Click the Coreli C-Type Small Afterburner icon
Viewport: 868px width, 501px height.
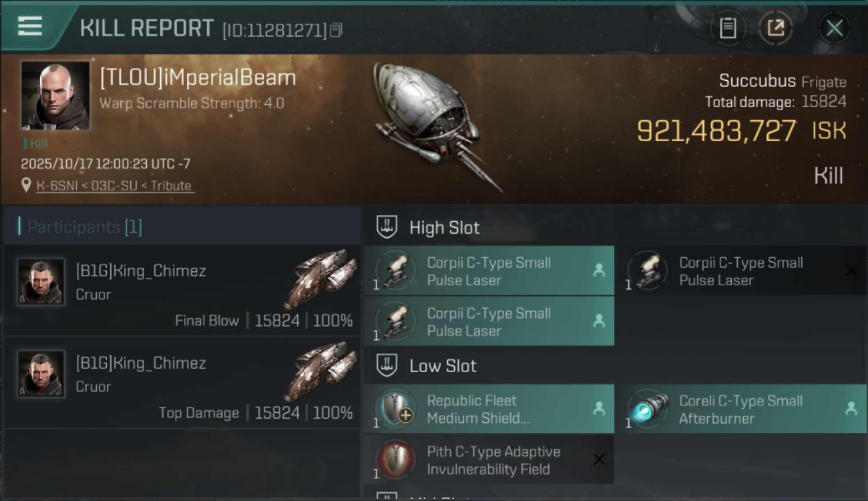click(648, 409)
